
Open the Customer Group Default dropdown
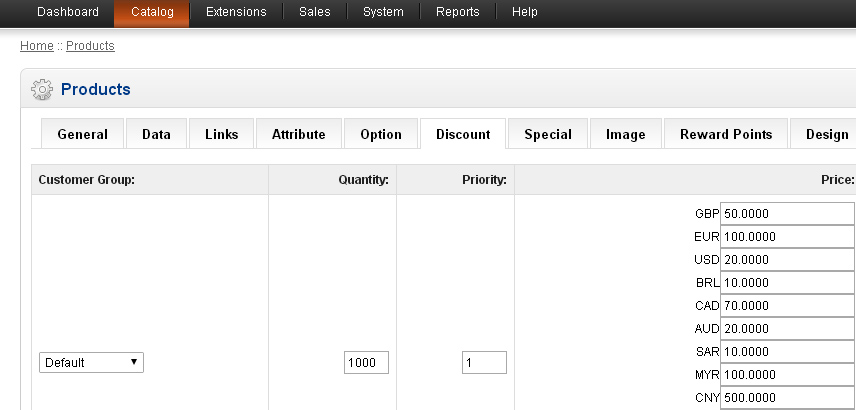point(91,363)
